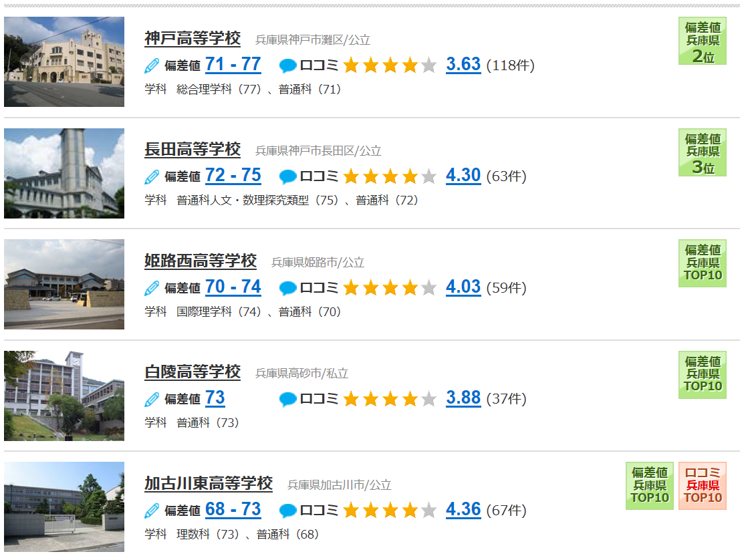Click speech bubble icon for 加古川東高等学校
Viewport: 744px width, 560px height.
(x=288, y=511)
